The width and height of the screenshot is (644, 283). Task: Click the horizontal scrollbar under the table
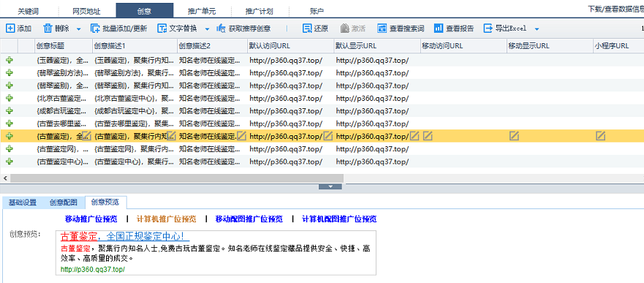pos(177,178)
